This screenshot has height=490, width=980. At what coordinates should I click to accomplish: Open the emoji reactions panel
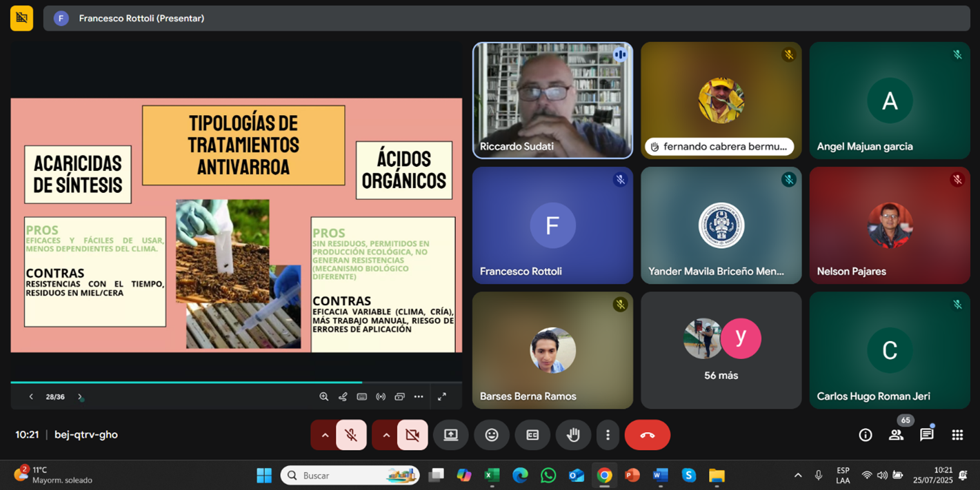492,435
